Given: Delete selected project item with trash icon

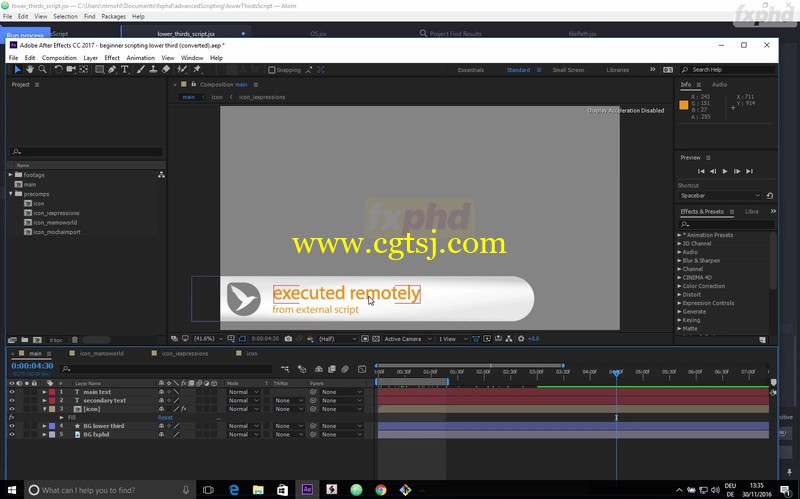Looking at the screenshot, I should coord(74,340).
